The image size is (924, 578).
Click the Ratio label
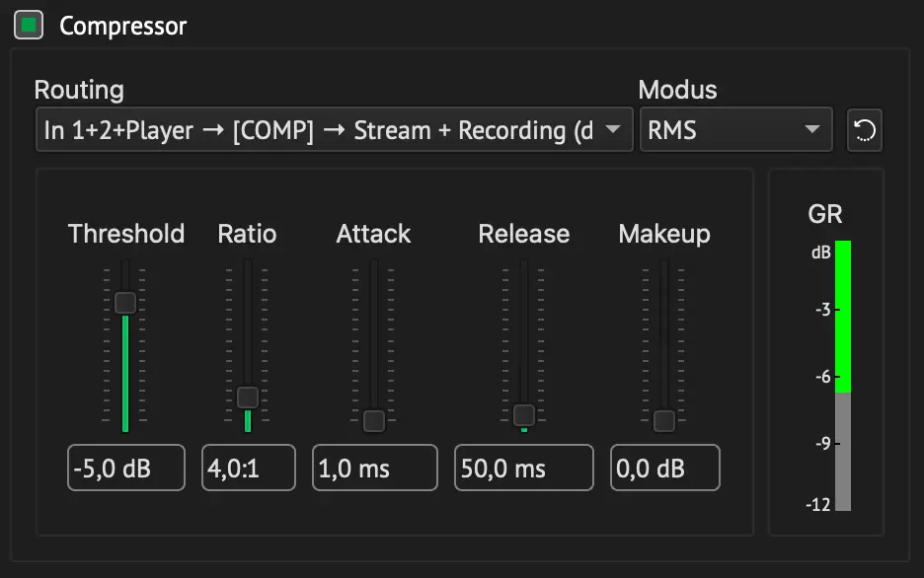point(248,234)
